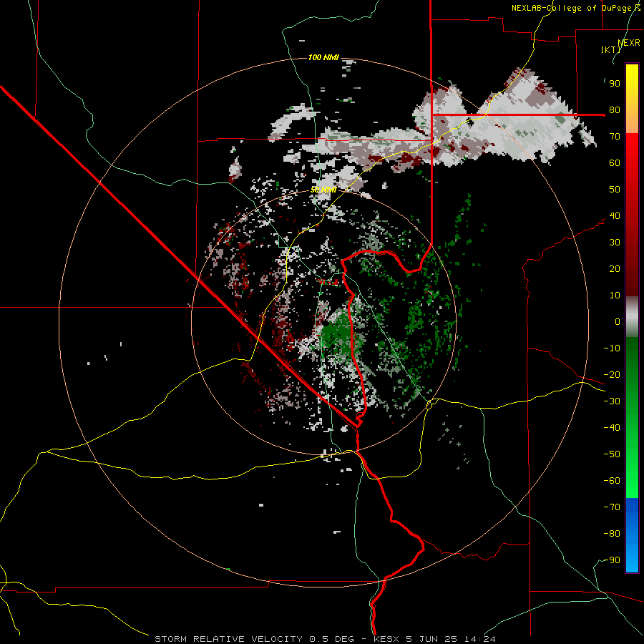Click the -30 knot scale label

tap(612, 401)
